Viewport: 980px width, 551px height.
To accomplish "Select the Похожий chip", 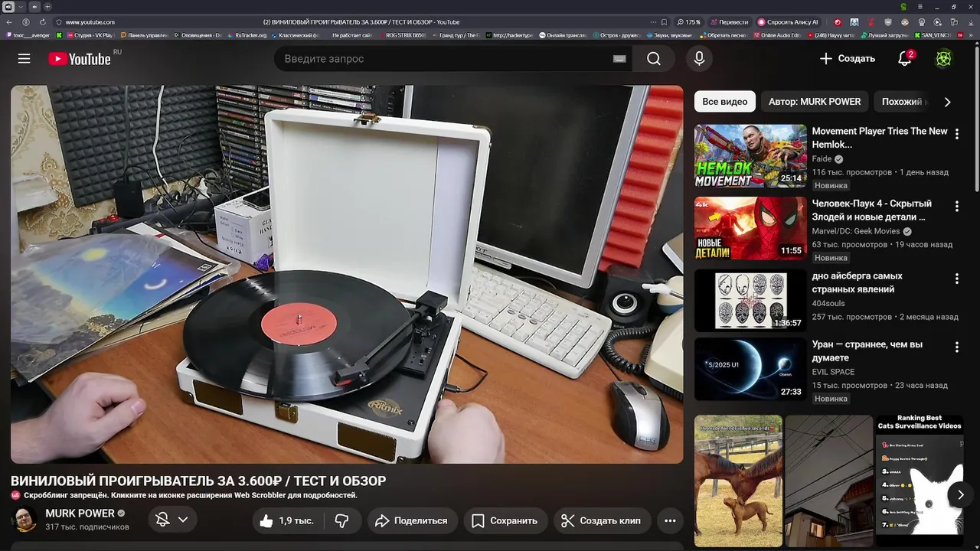I will (902, 102).
